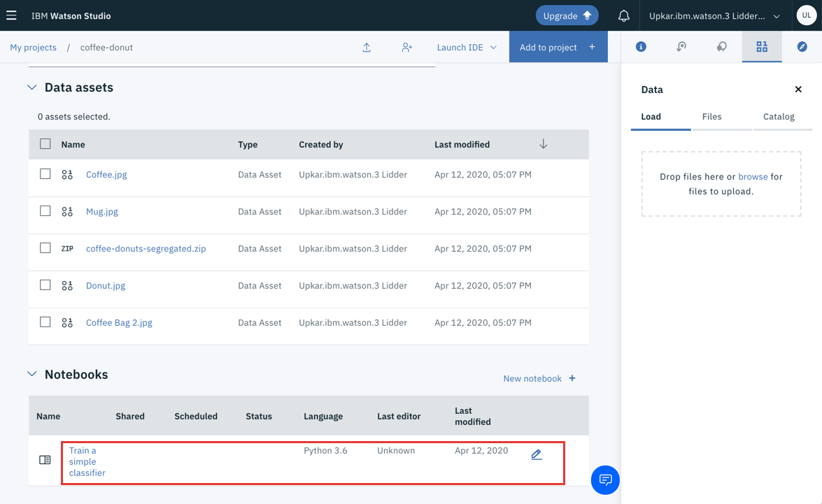The height and width of the screenshot is (504, 822).
Task: Open Train a simple classifier notebook
Action: coord(87,461)
